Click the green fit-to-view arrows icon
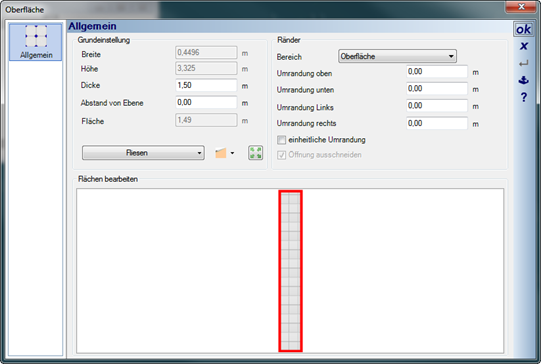The width and height of the screenshot is (541, 364). [x=255, y=153]
